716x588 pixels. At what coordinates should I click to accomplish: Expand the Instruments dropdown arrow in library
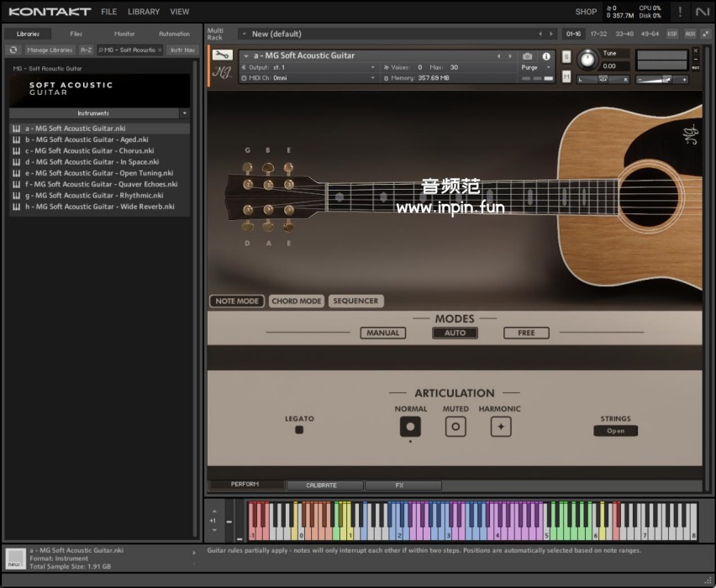(184, 113)
